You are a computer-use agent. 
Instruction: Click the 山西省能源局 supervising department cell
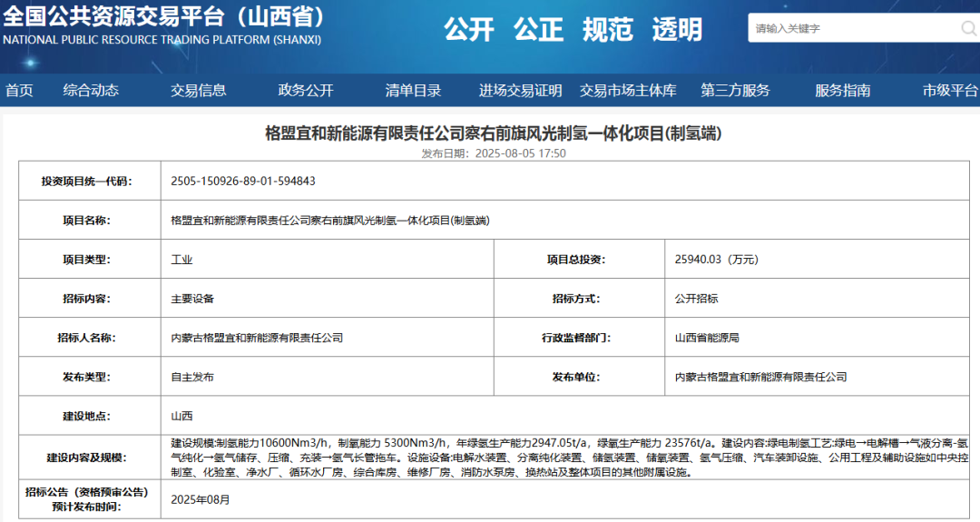pyautogui.click(x=707, y=338)
